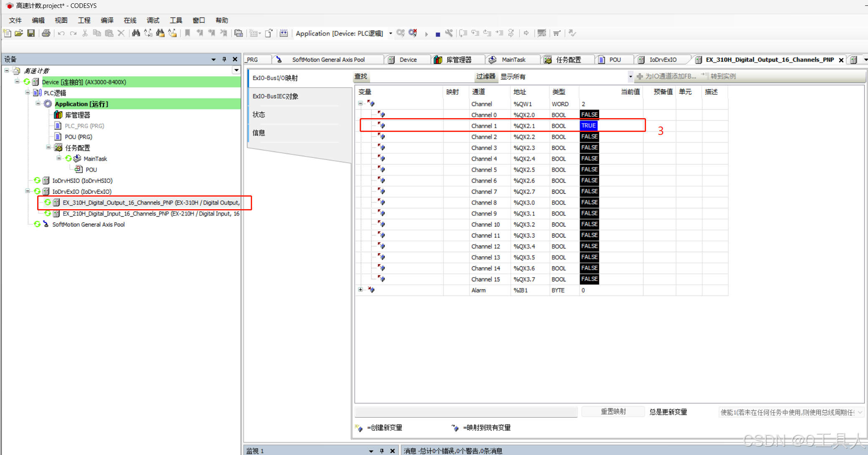
Task: Collapse the IoDrvExIO tree node
Action: (x=28, y=191)
